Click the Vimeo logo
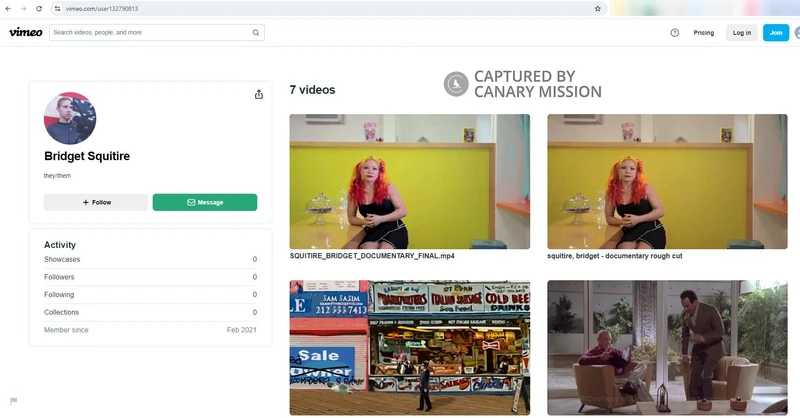The width and height of the screenshot is (800, 418). [x=25, y=32]
